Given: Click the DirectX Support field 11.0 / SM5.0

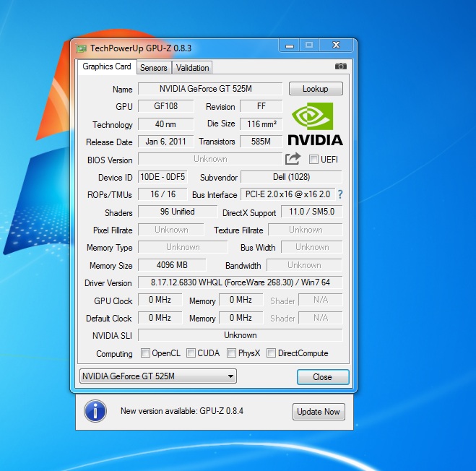Looking at the screenshot, I should [312, 212].
